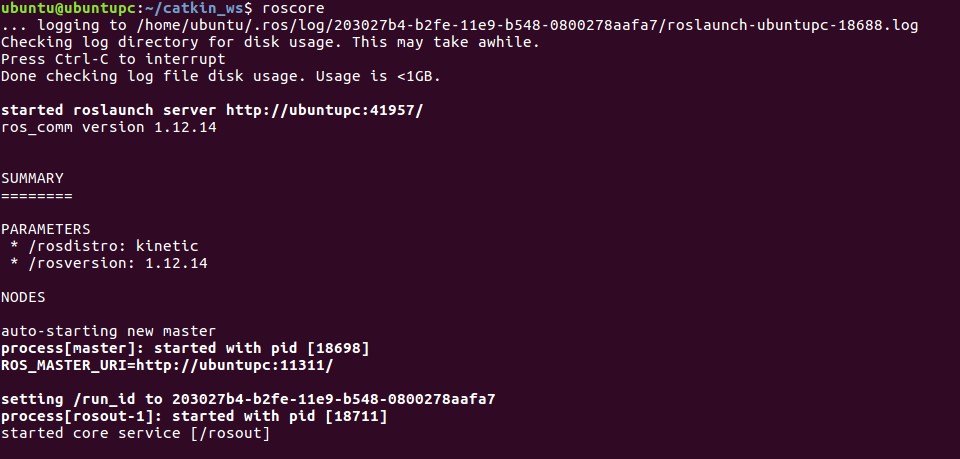The image size is (960, 459).
Task: Select the /rosversion: 1.12.14 parameter
Action: tap(112, 263)
